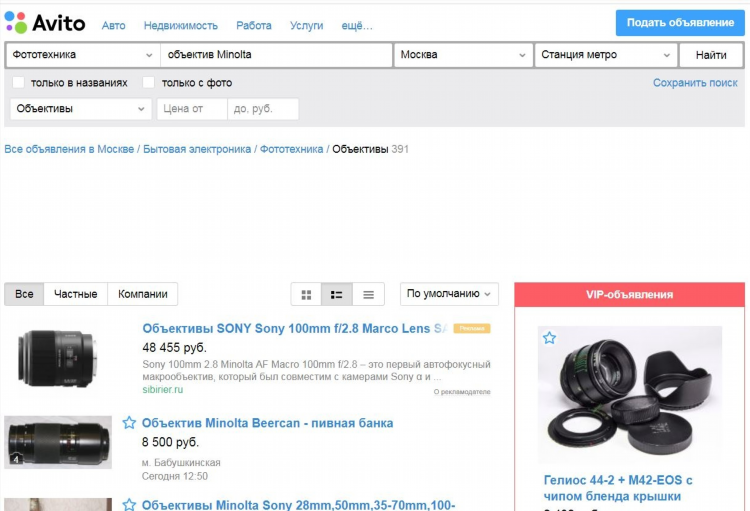Switch to grid tile view icon
750x511 pixels.
pyautogui.click(x=306, y=294)
